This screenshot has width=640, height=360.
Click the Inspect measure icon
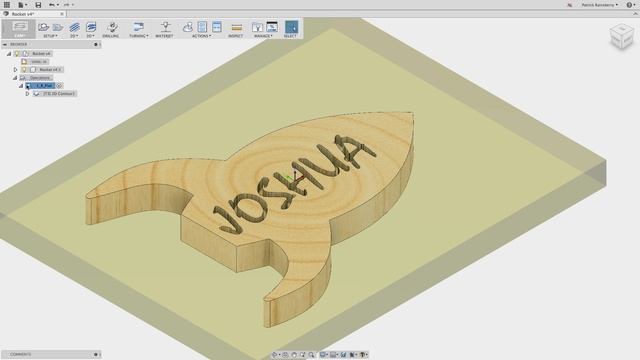[x=236, y=27]
